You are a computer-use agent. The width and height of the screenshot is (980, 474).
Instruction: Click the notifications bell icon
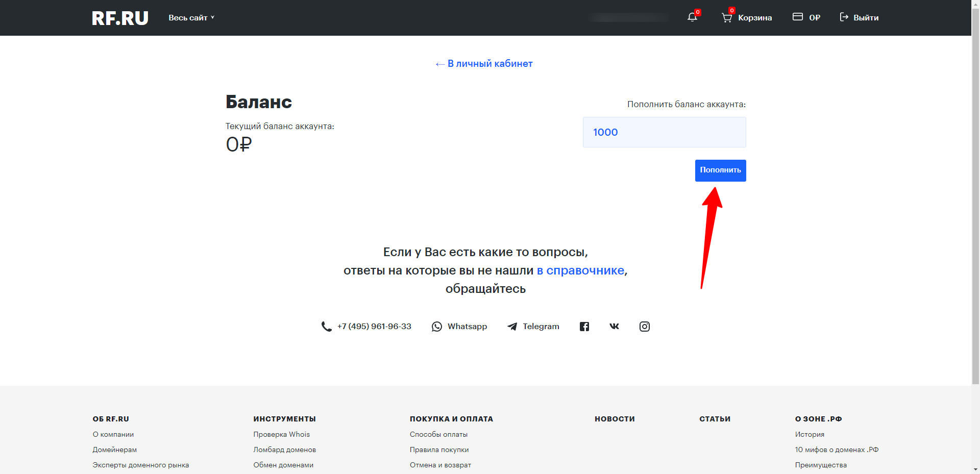click(692, 17)
